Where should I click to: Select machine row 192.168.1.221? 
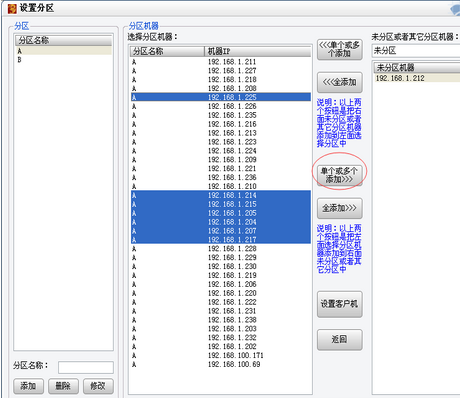point(221,168)
